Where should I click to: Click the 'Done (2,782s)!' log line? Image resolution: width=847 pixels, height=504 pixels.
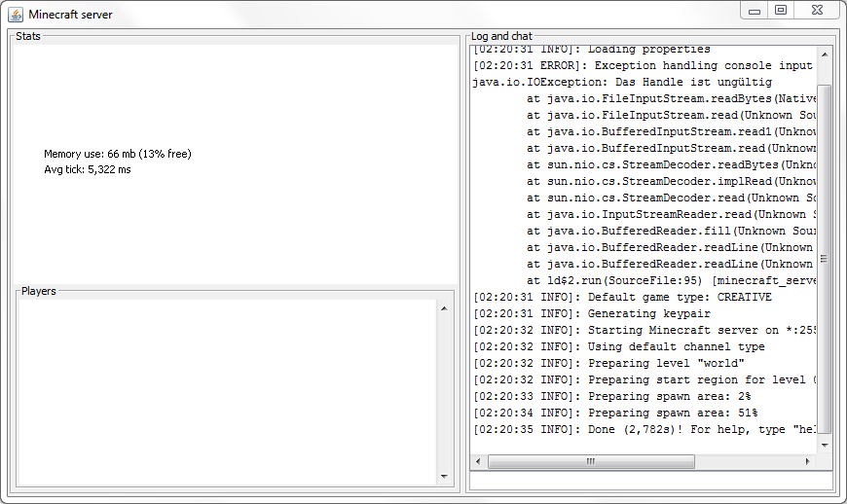(x=644, y=429)
